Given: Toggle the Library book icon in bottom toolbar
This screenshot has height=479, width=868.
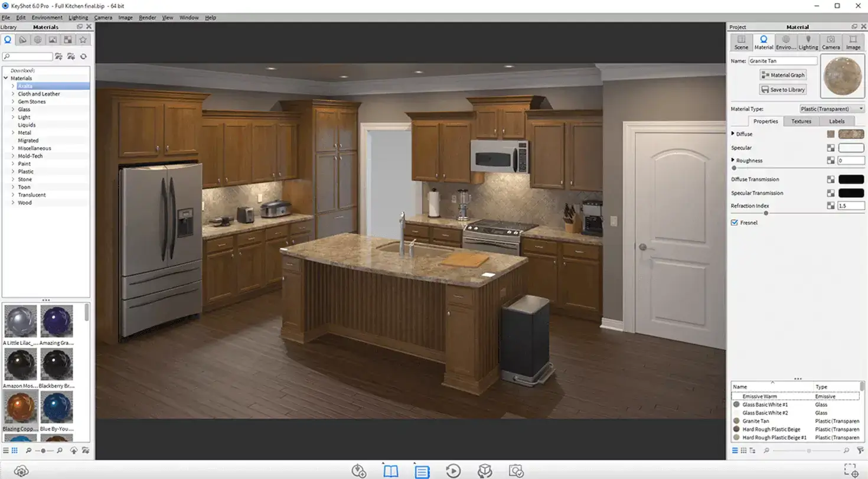Looking at the screenshot, I should click(391, 471).
